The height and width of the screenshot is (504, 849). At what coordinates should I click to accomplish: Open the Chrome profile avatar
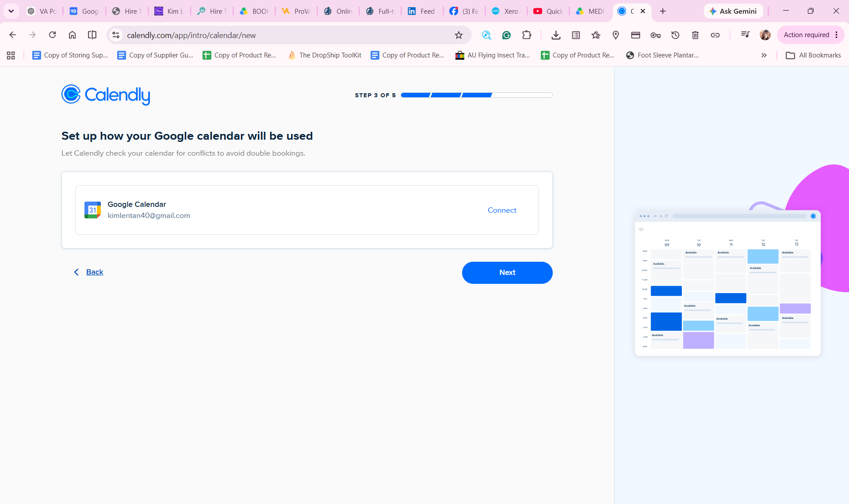(765, 35)
